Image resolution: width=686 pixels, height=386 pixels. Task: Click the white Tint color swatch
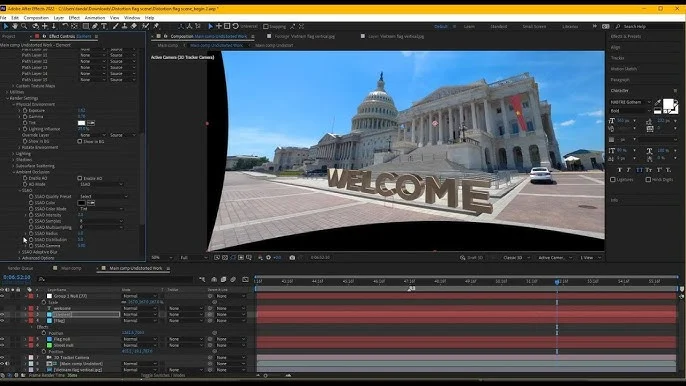click(81, 123)
